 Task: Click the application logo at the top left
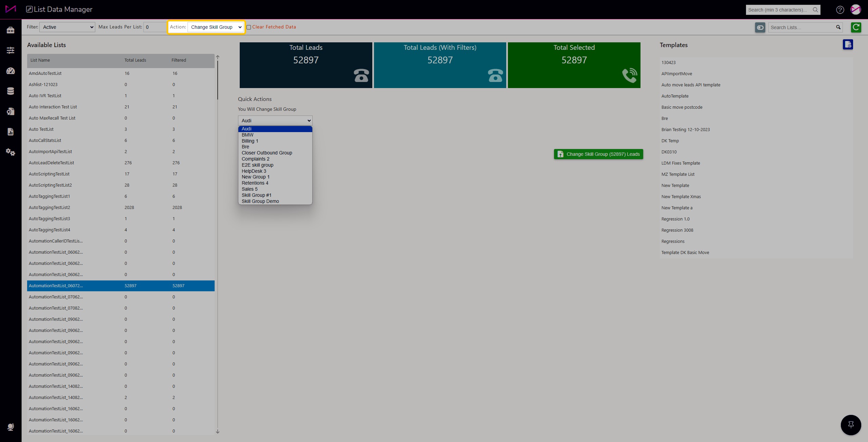click(11, 9)
